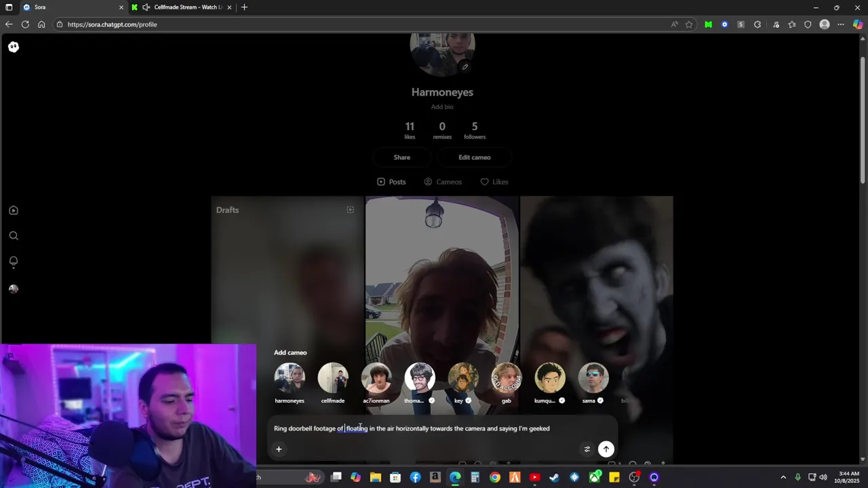The width and height of the screenshot is (868, 488).
Task: Add the gab cameo
Action: point(507,384)
